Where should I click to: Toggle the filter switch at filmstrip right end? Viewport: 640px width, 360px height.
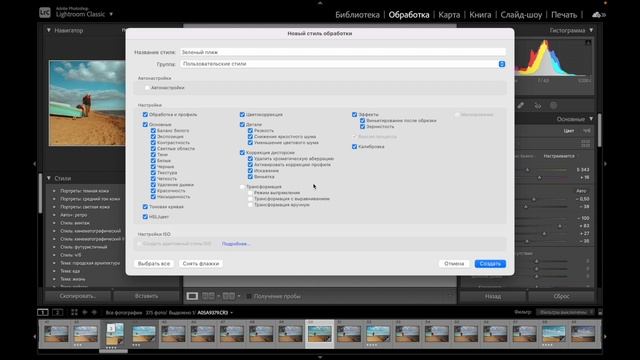[x=600, y=312]
